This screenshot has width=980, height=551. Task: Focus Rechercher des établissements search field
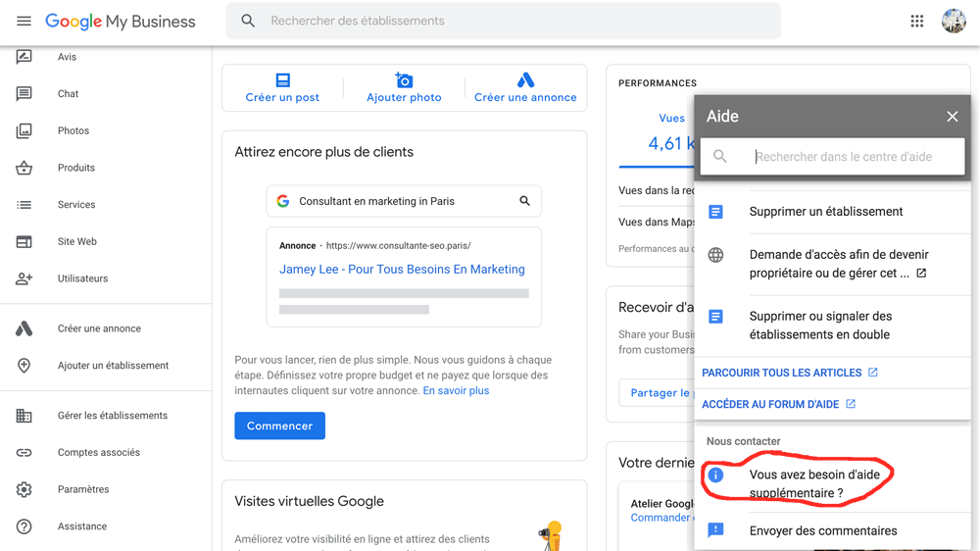coord(503,21)
